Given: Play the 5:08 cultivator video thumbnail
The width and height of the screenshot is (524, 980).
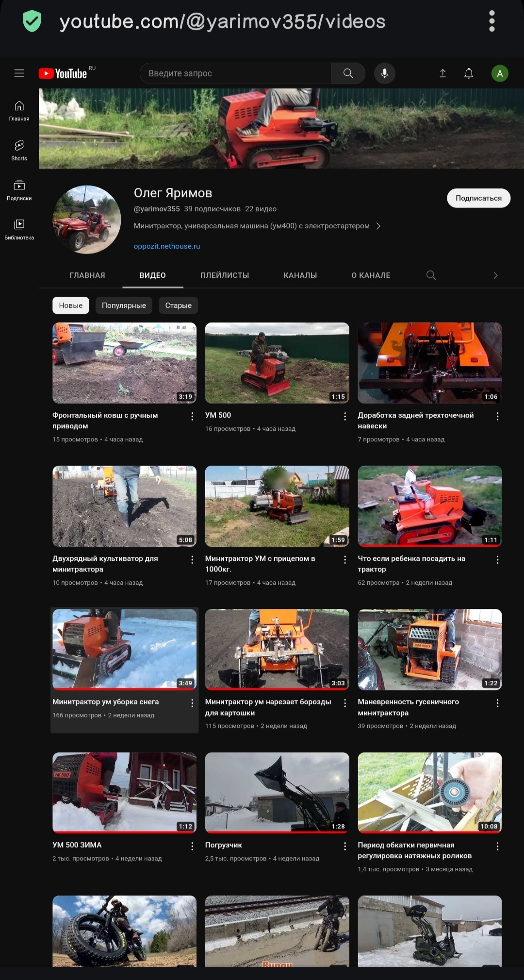Looking at the screenshot, I should pyautogui.click(x=125, y=506).
